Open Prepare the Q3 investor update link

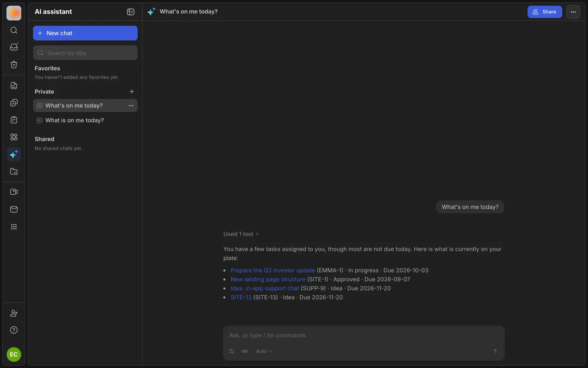(x=273, y=270)
